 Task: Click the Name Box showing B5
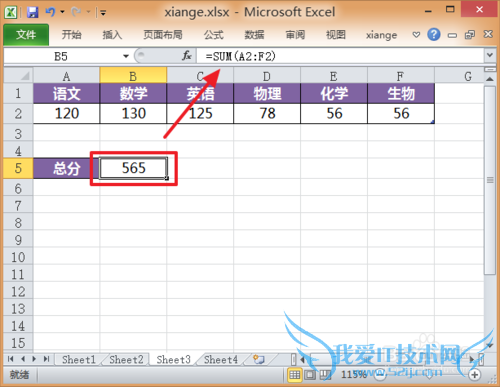(x=62, y=56)
